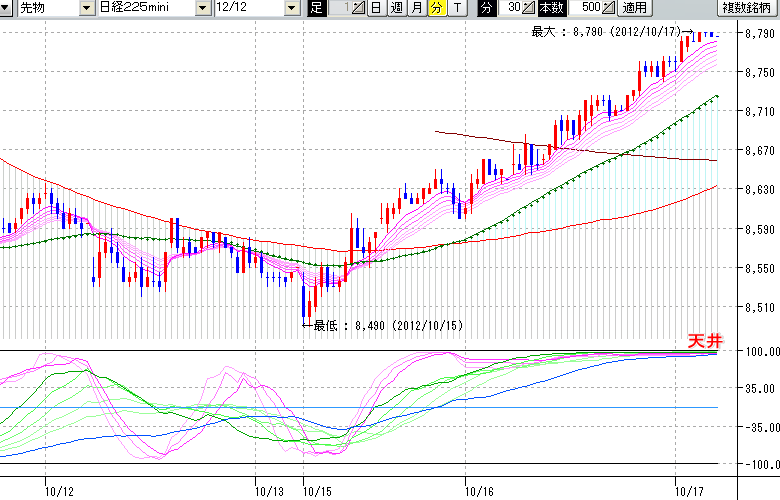Click the 30 minute interval input field

pyautogui.click(x=512, y=8)
